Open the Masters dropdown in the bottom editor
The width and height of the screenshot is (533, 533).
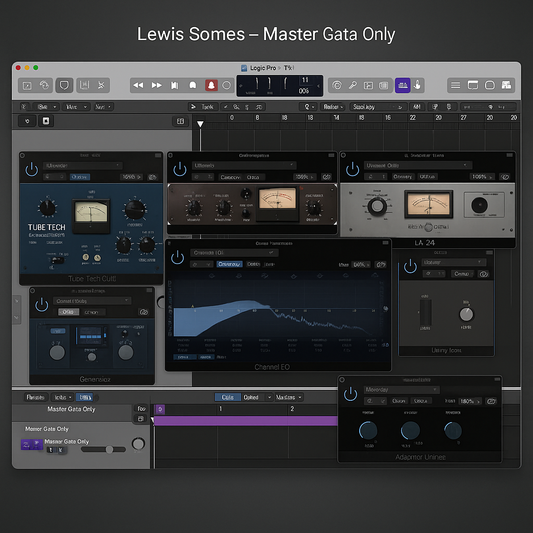click(x=289, y=397)
